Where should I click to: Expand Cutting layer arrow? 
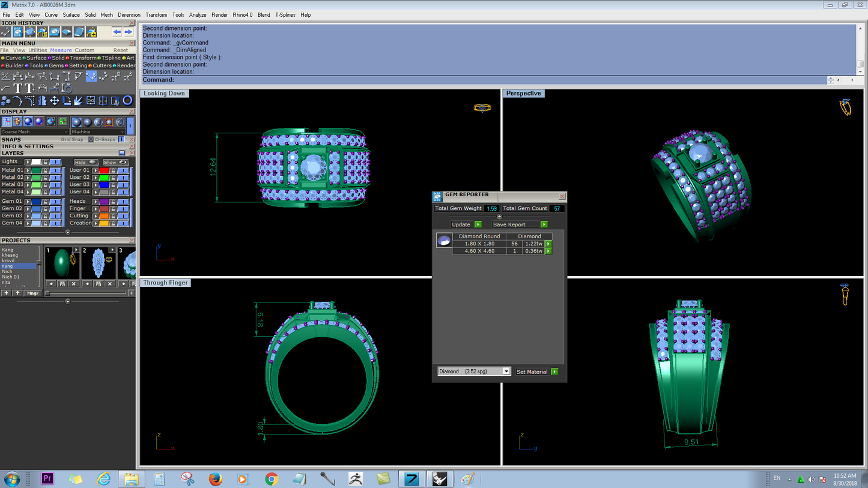coord(96,215)
